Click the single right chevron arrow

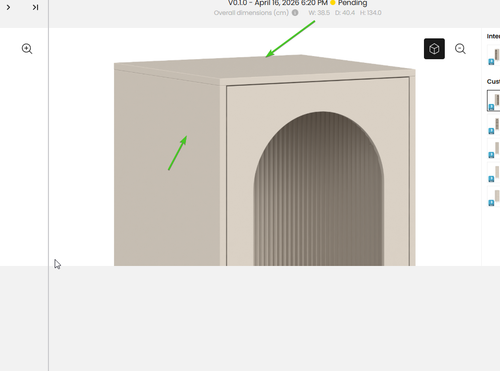(x=8, y=7)
